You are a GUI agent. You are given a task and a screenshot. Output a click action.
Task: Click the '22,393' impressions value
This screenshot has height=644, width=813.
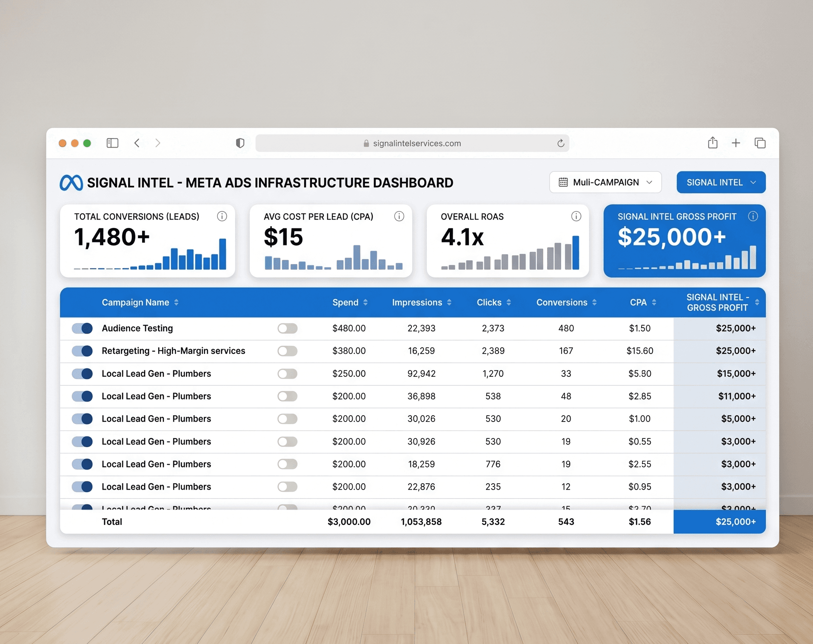coord(421,328)
